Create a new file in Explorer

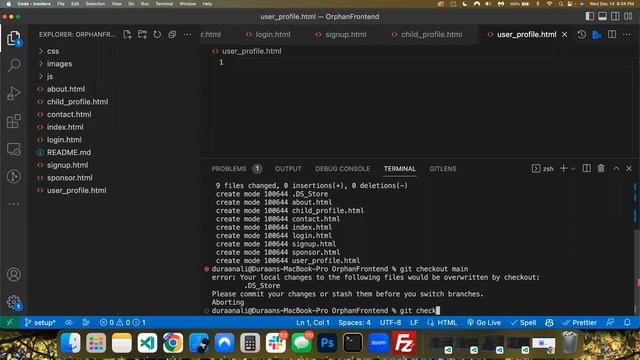point(127,35)
